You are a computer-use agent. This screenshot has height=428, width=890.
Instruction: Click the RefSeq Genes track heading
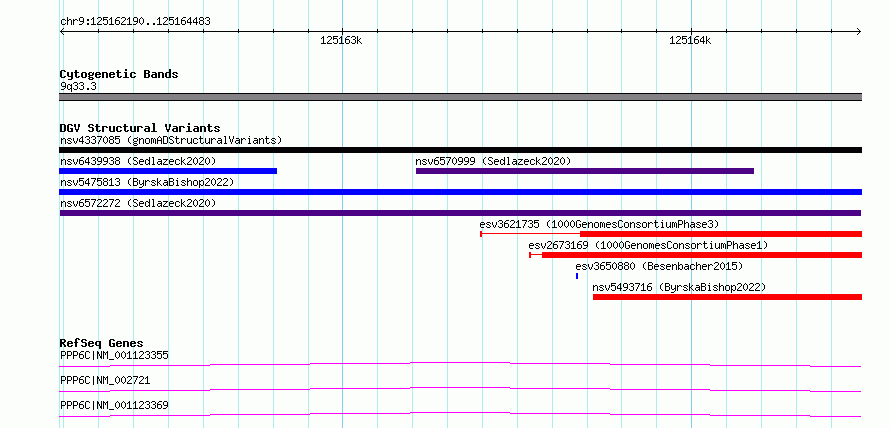tap(101, 343)
